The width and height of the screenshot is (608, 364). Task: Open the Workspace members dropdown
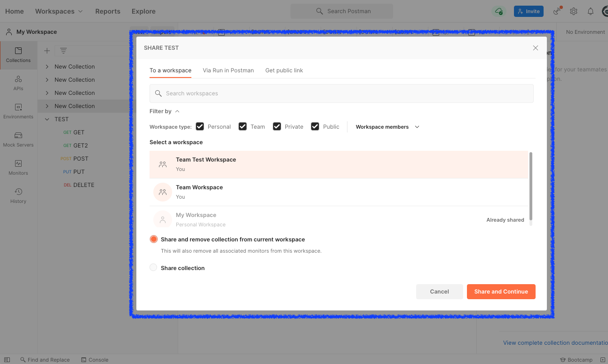click(387, 127)
